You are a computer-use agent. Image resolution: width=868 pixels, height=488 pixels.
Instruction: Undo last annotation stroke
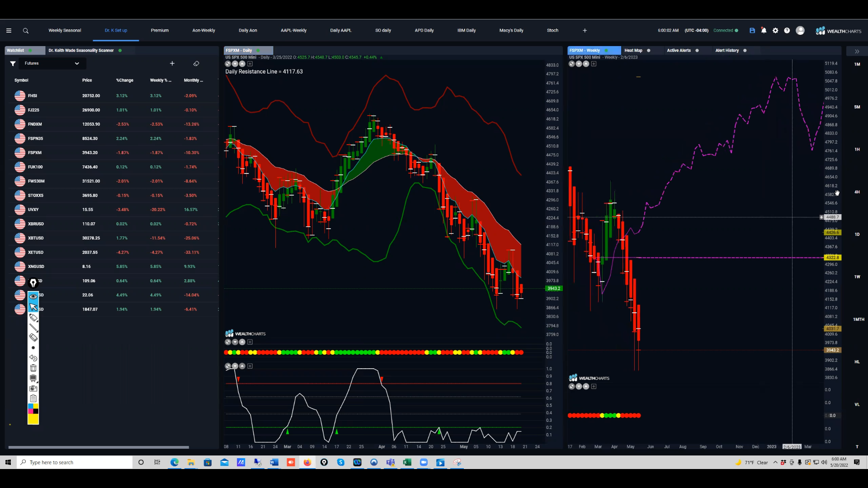[33, 358]
